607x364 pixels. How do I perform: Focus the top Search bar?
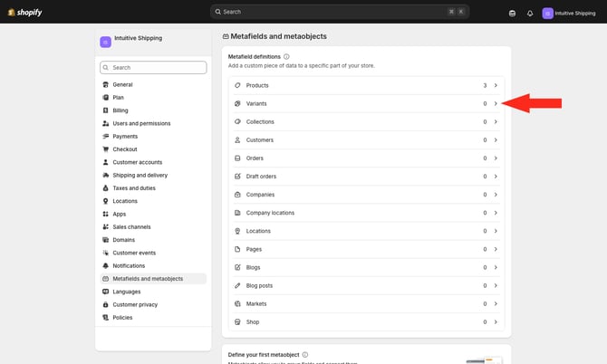tap(340, 12)
